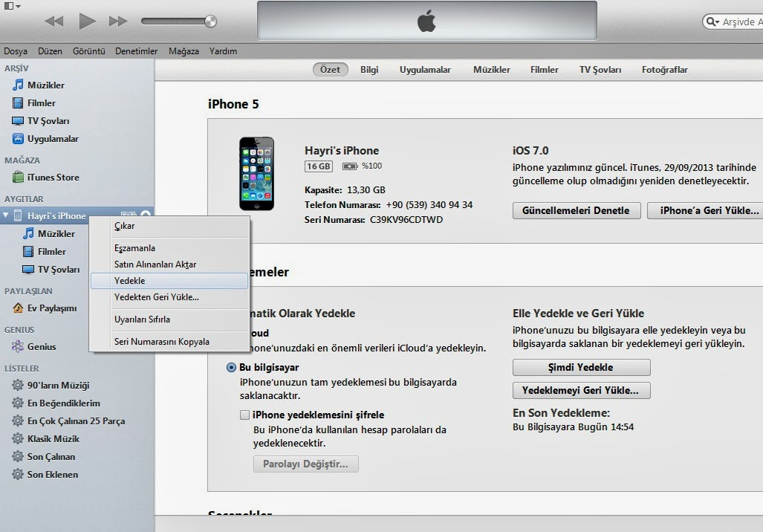Open the search magnifier dropdown
The width and height of the screenshot is (763, 532).
tap(713, 22)
